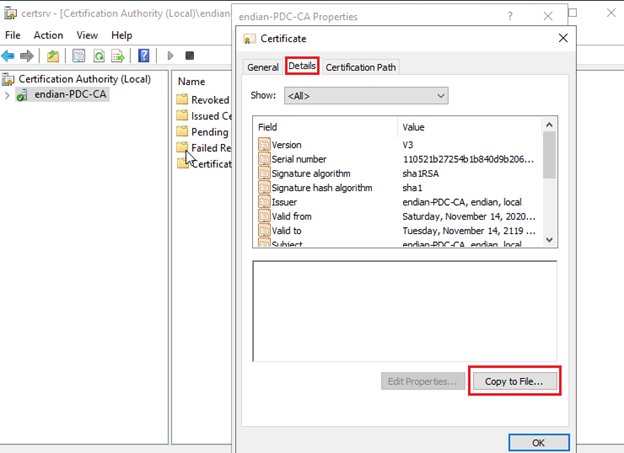Close the endian-PDC-CA Properties window

(x=548, y=16)
